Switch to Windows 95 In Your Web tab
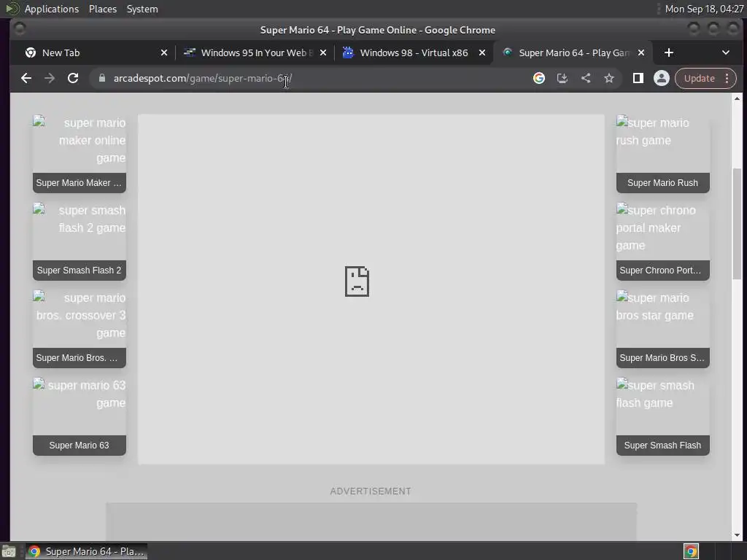Image resolution: width=747 pixels, height=560 pixels. pos(255,52)
